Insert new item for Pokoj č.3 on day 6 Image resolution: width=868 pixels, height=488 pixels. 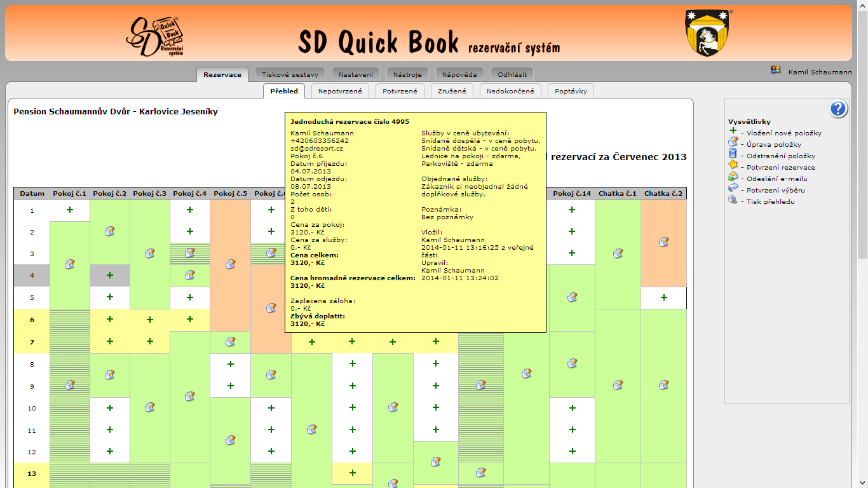pos(150,320)
